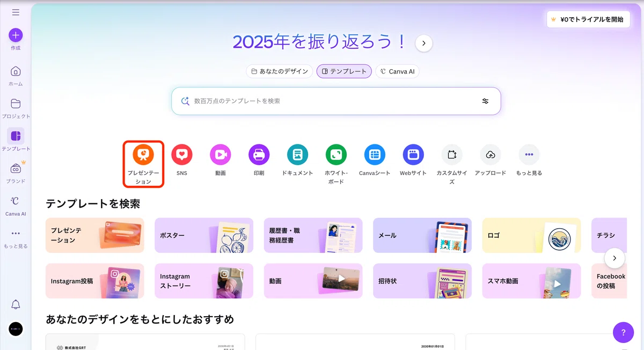Screen dimensions: 644x350
Task: Choose the SNS heart icon
Action: 182,155
